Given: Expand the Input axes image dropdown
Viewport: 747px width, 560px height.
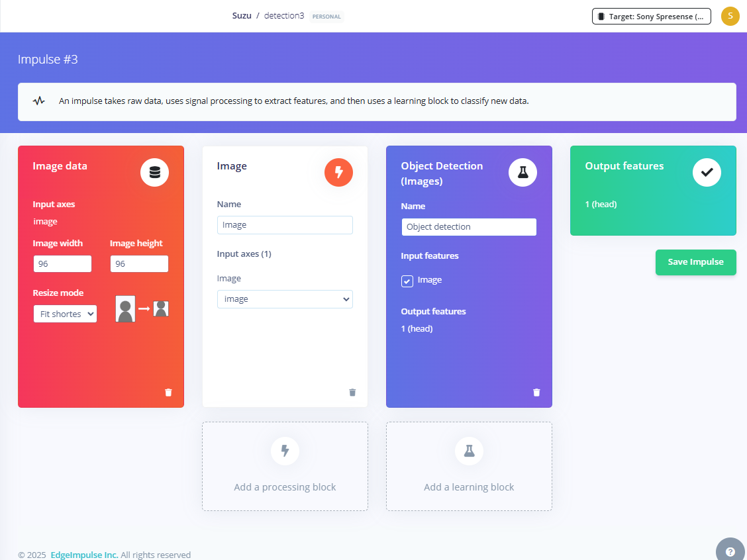Looking at the screenshot, I should pos(285,299).
